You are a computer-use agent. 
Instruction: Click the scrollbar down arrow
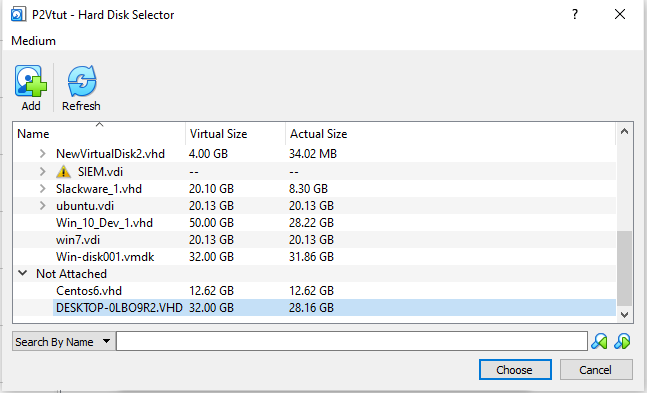click(x=624, y=315)
